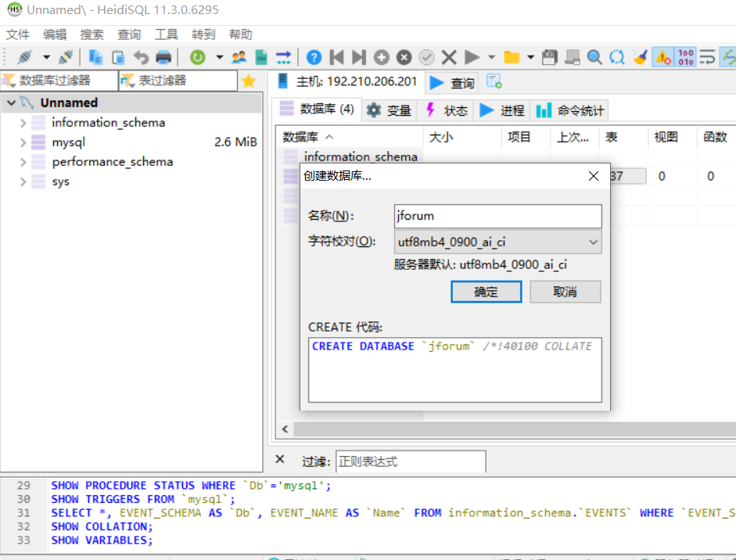Close the 创建数据库 dialog
The width and height of the screenshot is (736, 560).
(x=594, y=176)
